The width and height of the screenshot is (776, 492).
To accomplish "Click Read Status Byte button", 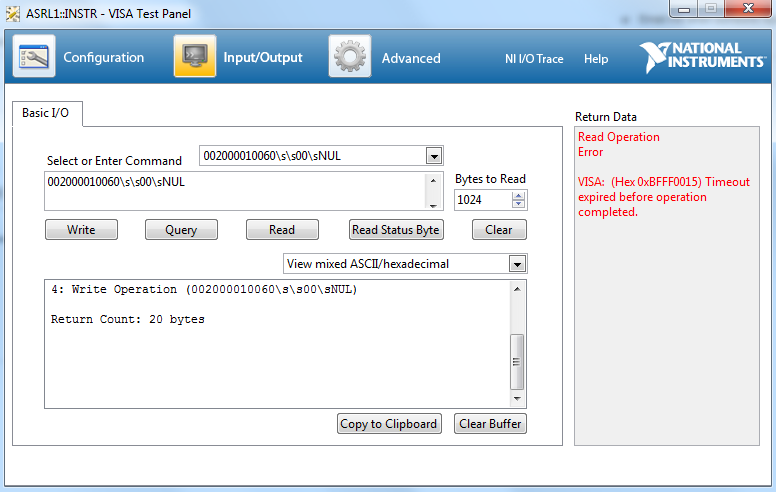I will (396, 230).
